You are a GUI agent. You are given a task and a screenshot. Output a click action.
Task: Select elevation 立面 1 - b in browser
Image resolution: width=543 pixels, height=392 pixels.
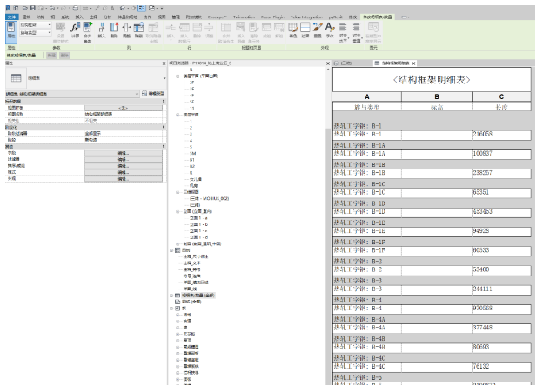(198, 224)
